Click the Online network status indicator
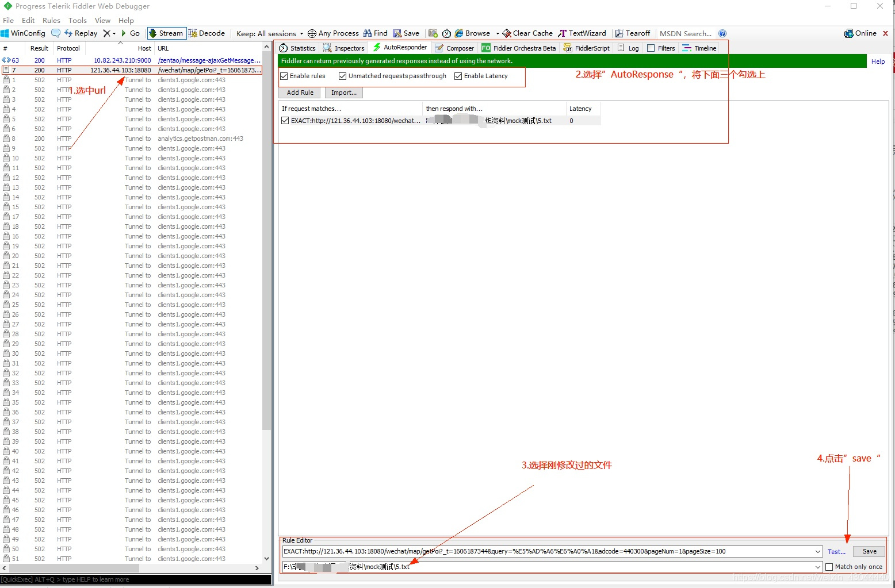This screenshot has width=895, height=588. point(860,33)
